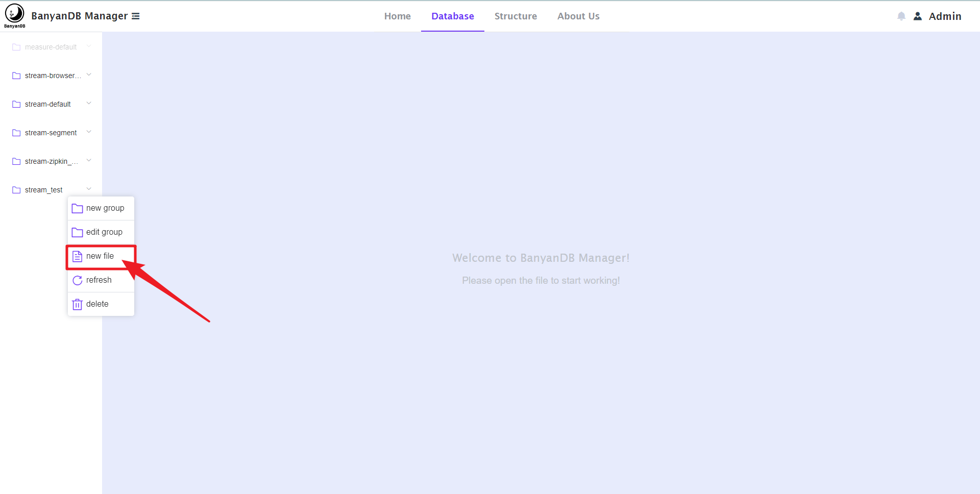Image resolution: width=980 pixels, height=494 pixels.
Task: Select stream-zipkin tree item label
Action: [52, 161]
